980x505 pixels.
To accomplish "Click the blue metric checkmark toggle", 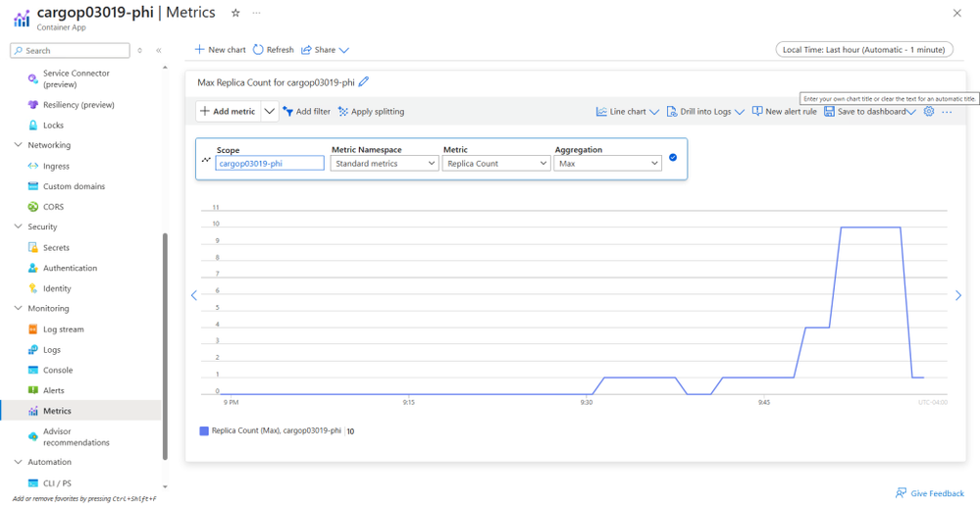I will click(x=673, y=157).
